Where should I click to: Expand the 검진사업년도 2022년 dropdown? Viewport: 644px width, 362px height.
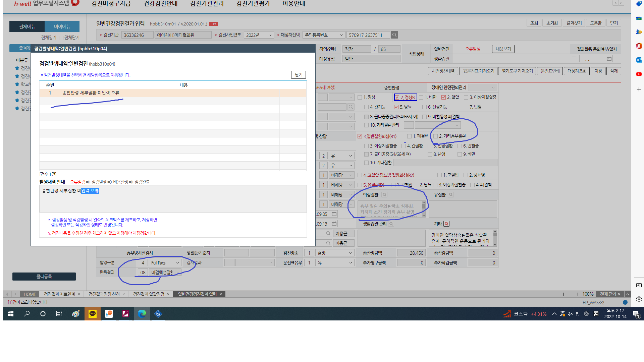[x=259, y=35]
